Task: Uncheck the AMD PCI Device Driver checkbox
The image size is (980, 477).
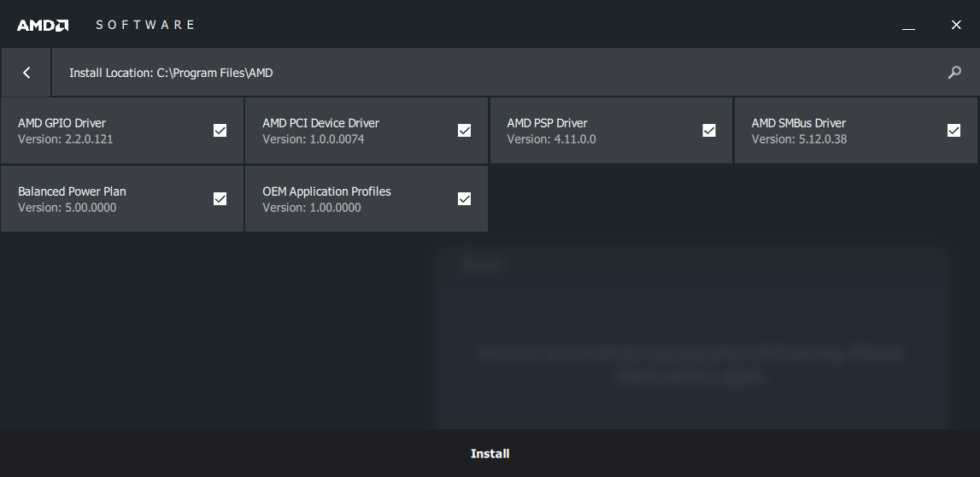Action: point(465,130)
